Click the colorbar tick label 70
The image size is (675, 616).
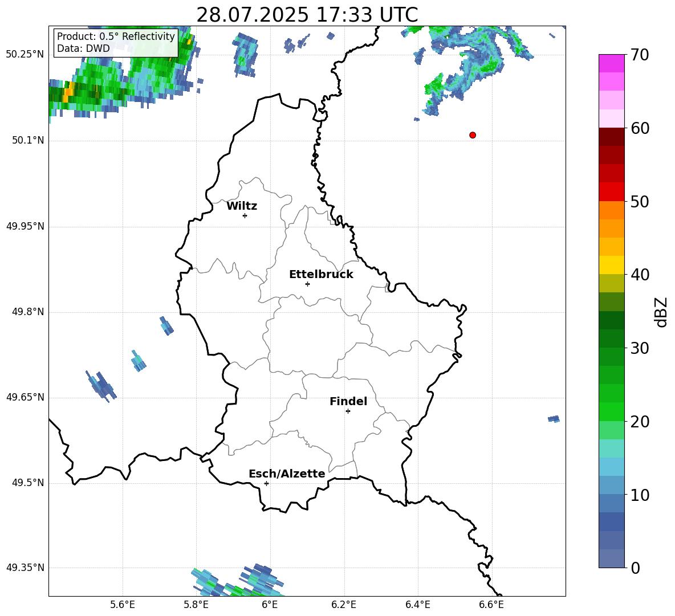pos(640,55)
